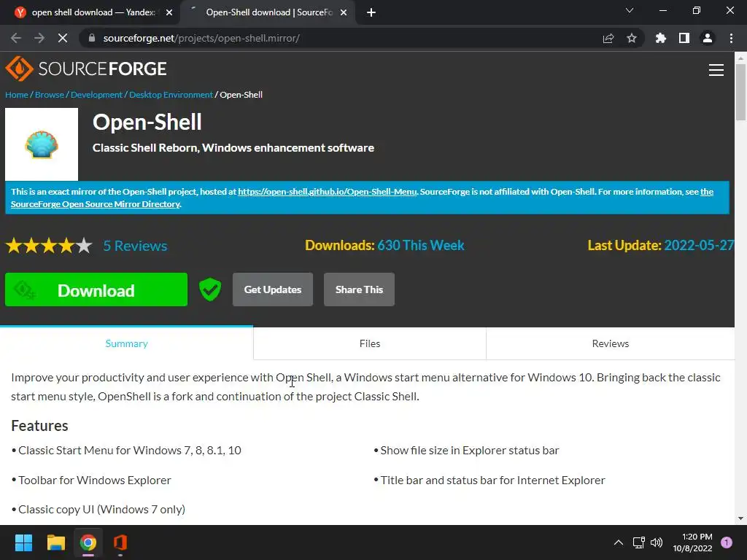Open the clock showing 1:20 PM

(x=693, y=542)
